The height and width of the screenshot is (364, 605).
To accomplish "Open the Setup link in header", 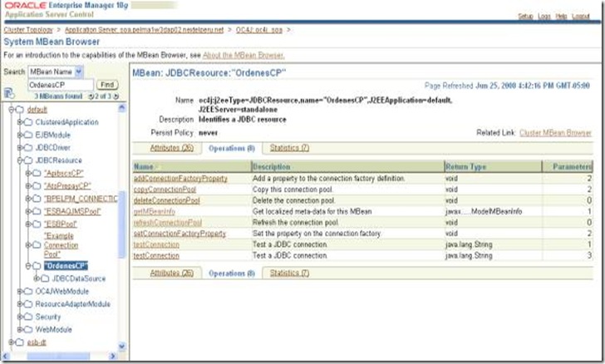I will (x=525, y=17).
